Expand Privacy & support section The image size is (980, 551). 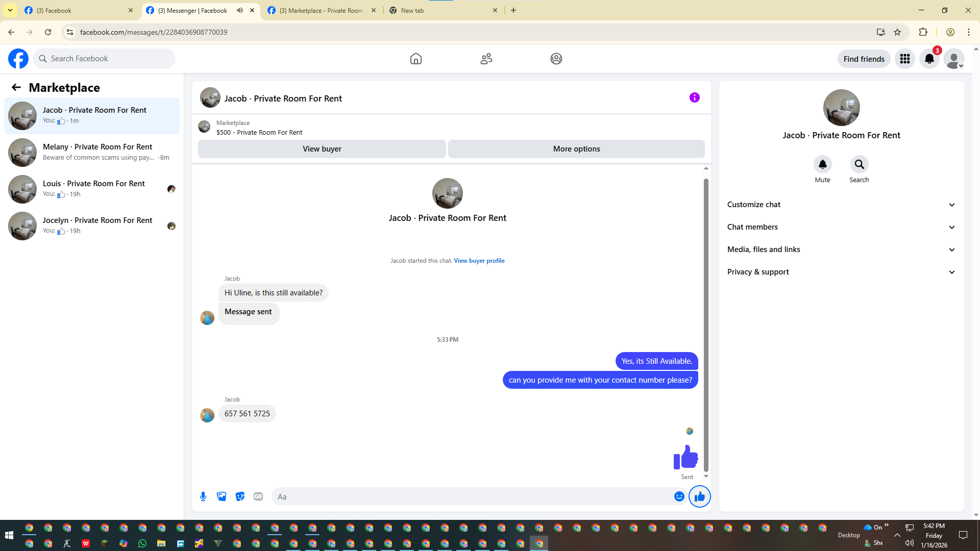[x=841, y=272]
